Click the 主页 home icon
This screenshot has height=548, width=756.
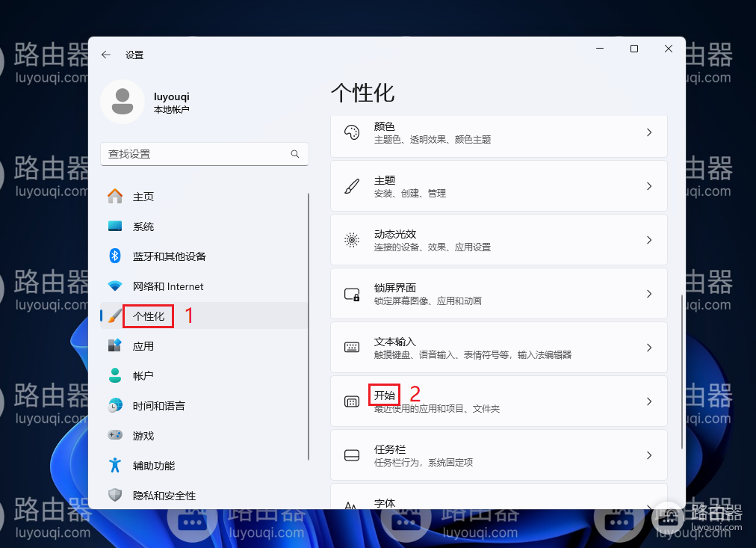click(115, 197)
